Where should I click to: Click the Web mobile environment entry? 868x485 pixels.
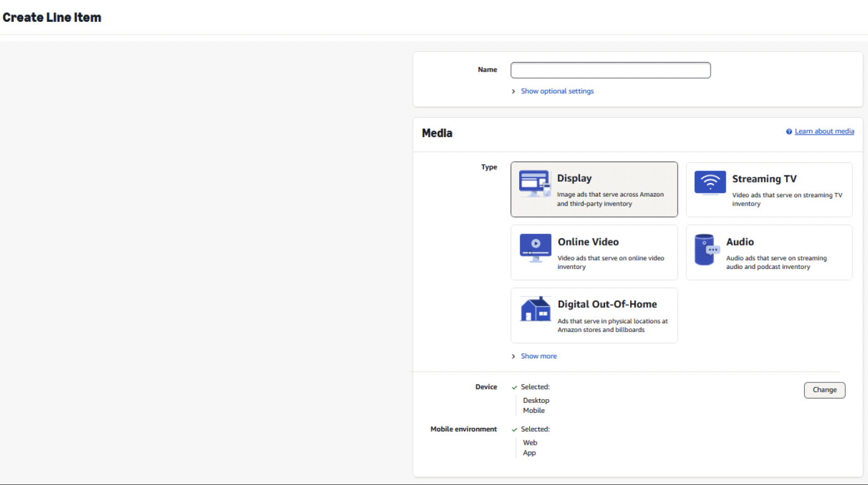(x=530, y=442)
